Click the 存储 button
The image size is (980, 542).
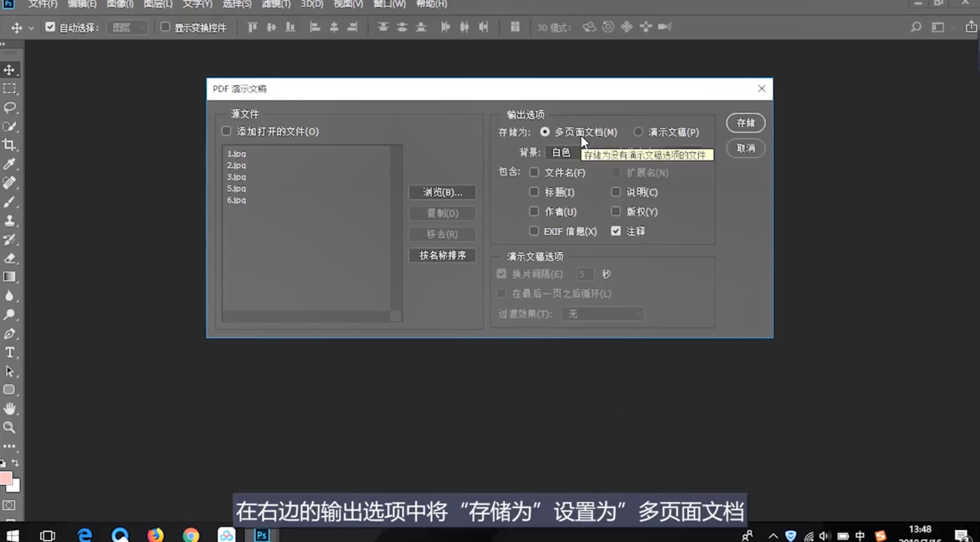point(746,123)
